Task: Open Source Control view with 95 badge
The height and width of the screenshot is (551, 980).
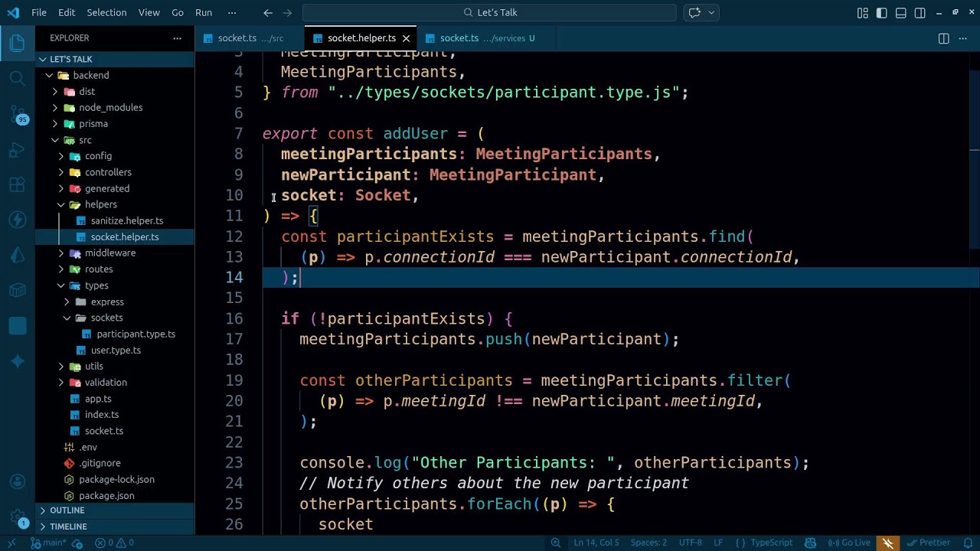Action: click(17, 115)
